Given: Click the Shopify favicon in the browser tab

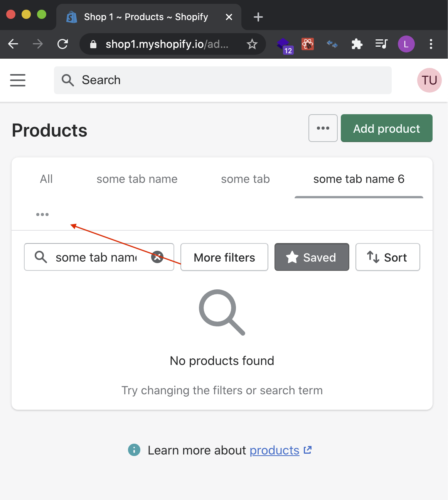Looking at the screenshot, I should 72,17.
